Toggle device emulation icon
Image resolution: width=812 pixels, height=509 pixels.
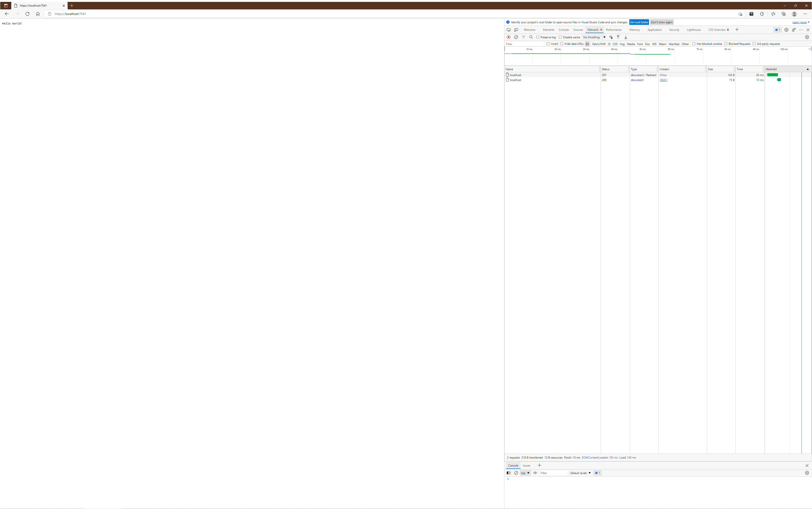click(x=516, y=30)
